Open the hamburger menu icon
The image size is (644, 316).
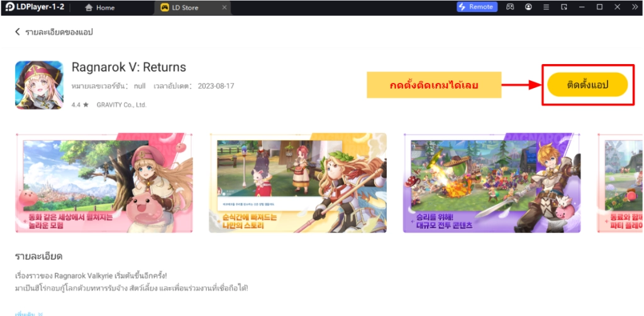click(x=547, y=7)
